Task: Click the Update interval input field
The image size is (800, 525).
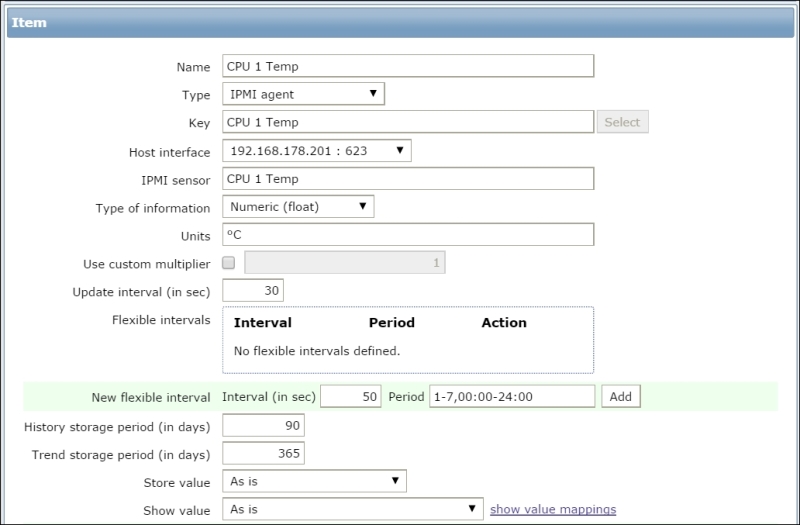Action: click(253, 290)
